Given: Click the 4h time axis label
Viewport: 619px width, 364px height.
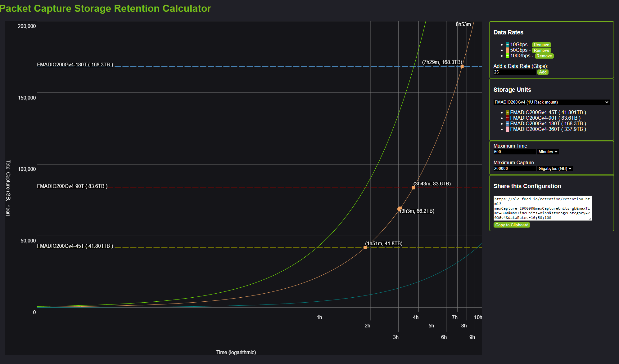Looking at the screenshot, I should pos(416,317).
